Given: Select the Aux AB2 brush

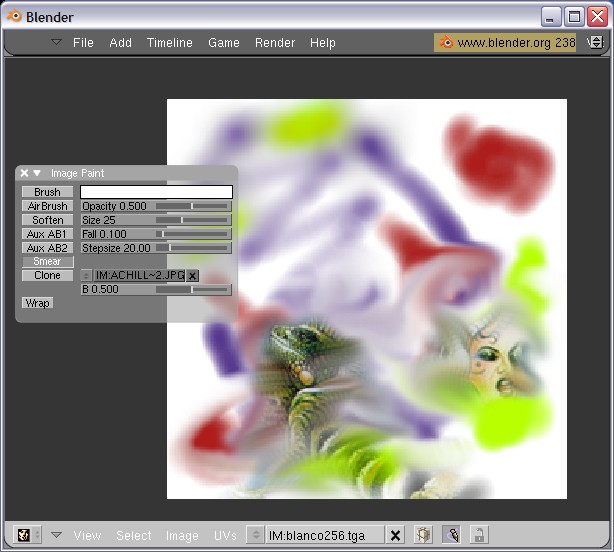Looking at the screenshot, I should click(47, 248).
